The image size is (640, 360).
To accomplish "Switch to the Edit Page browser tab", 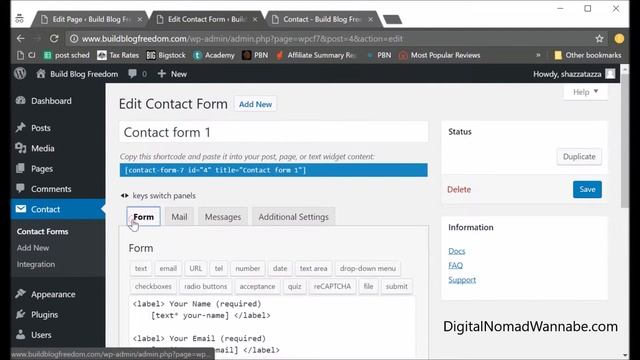I will point(91,19).
